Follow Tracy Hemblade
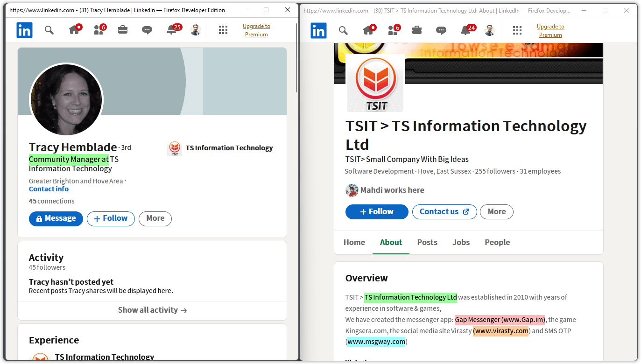Screen dimensions: 641x364 tap(111, 218)
